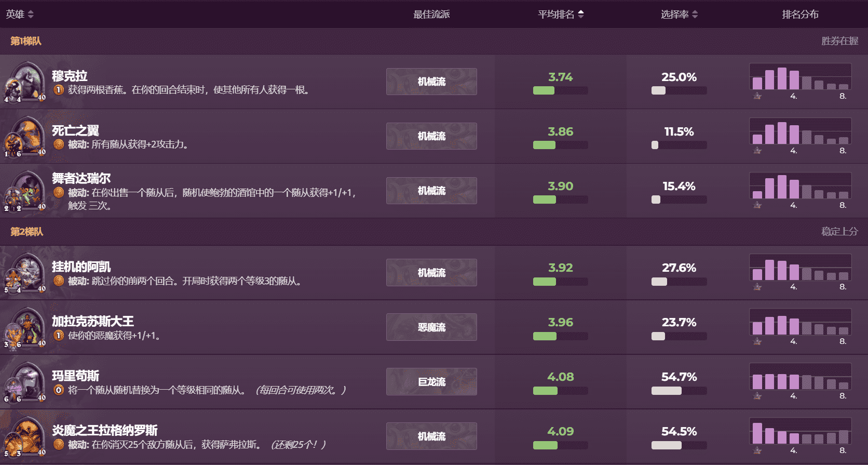Open 机械流 build for 死亡之翼
The image size is (868, 465).
[431, 136]
